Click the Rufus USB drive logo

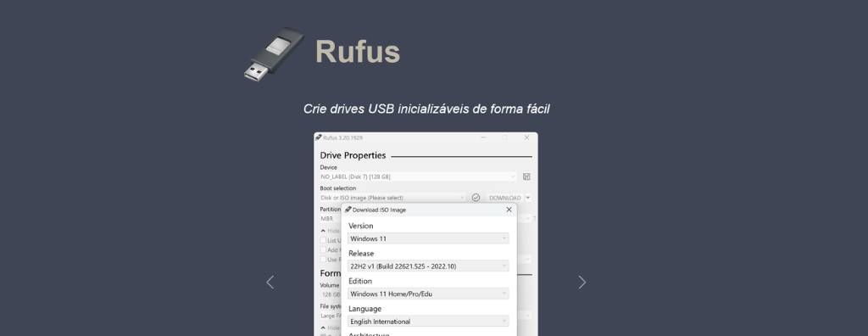tap(274, 54)
